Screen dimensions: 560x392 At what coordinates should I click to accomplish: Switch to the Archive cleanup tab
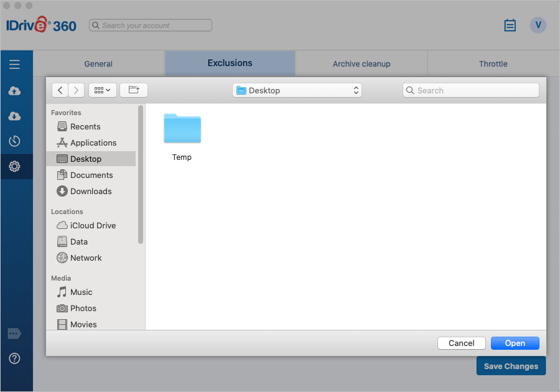pyautogui.click(x=362, y=64)
